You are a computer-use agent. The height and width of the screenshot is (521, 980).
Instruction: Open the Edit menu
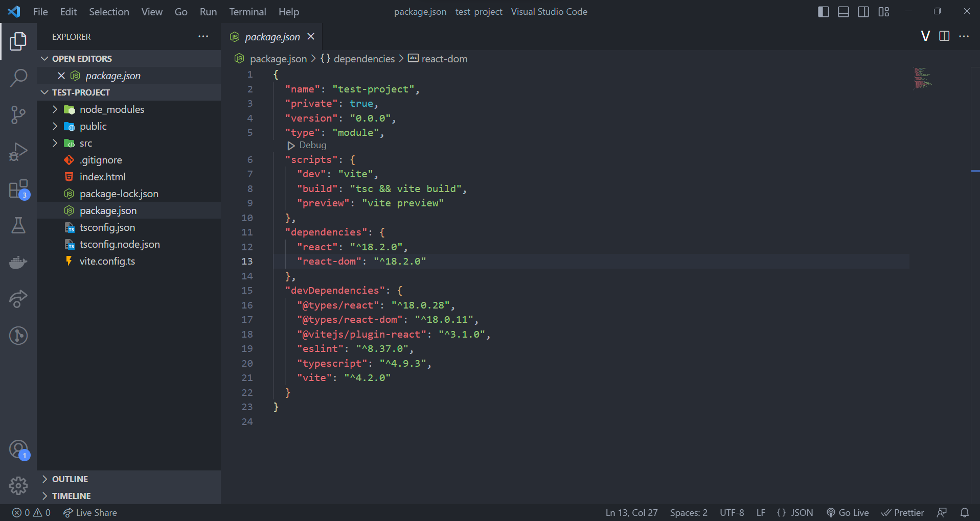69,11
